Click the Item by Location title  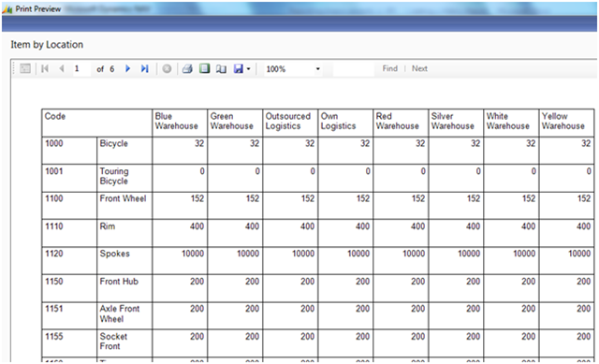click(47, 45)
